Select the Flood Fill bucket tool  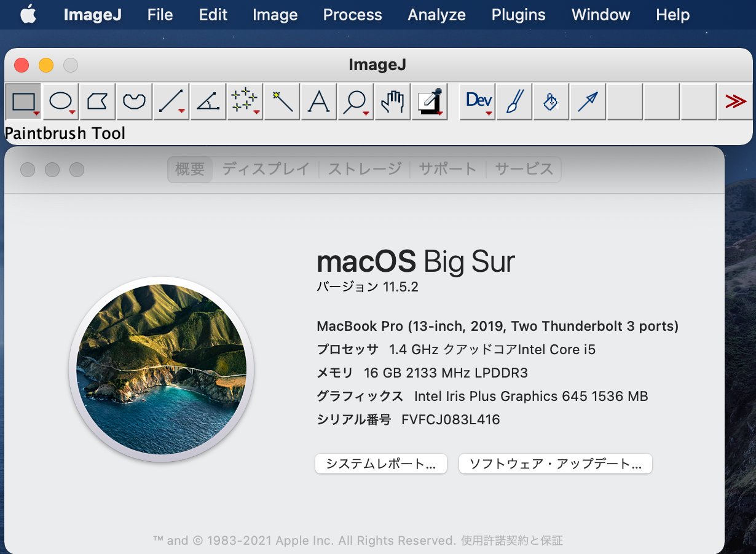coord(551,101)
